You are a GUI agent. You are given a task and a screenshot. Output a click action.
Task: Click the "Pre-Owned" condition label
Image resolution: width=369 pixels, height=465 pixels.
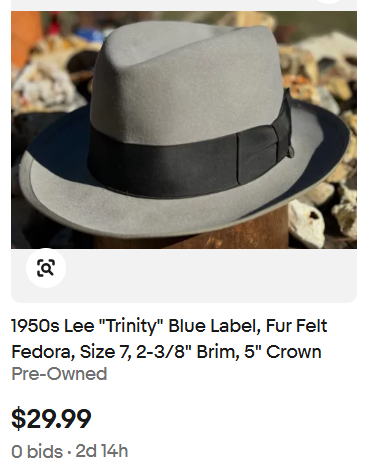coord(59,374)
